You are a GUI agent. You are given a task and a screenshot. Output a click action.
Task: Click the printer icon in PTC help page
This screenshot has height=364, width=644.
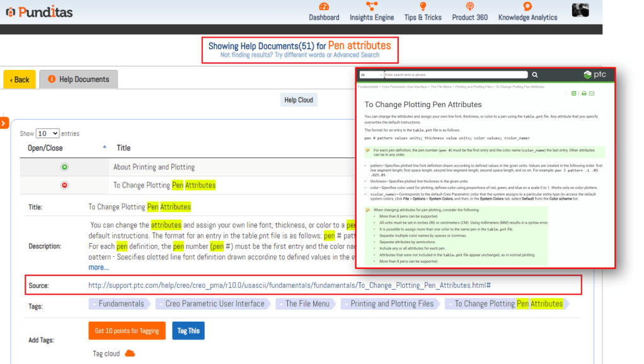(x=584, y=93)
